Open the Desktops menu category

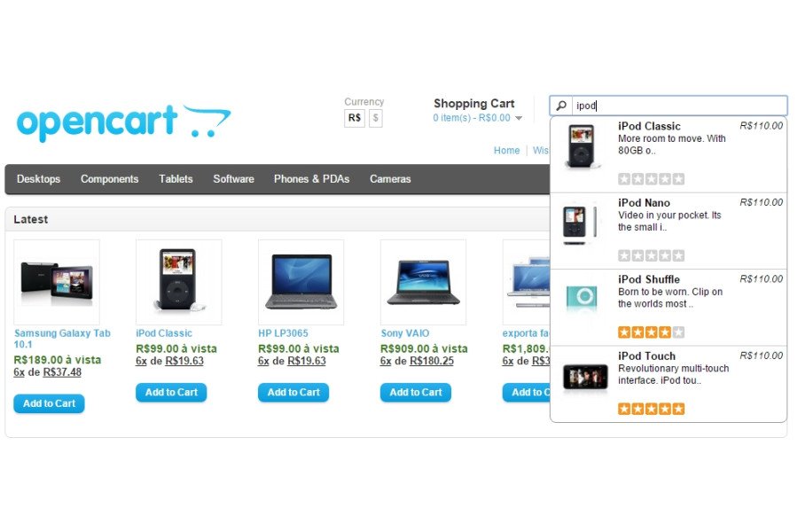point(38,179)
